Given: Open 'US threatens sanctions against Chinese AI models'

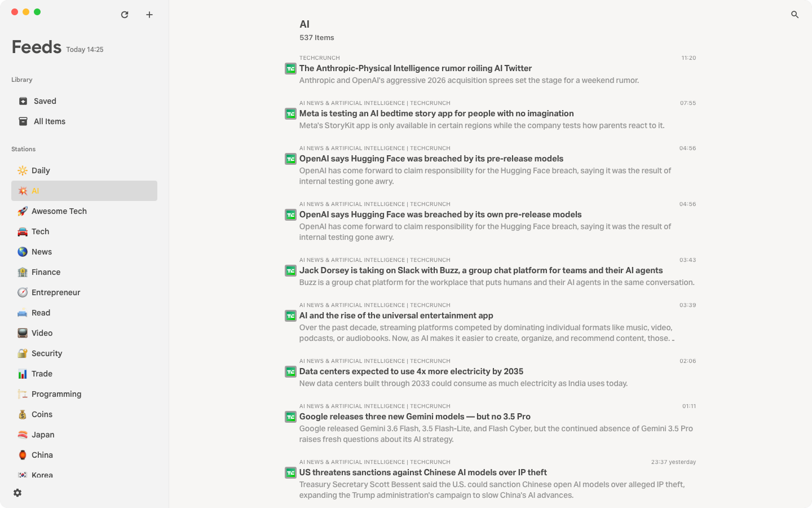Looking at the screenshot, I should click(423, 472).
